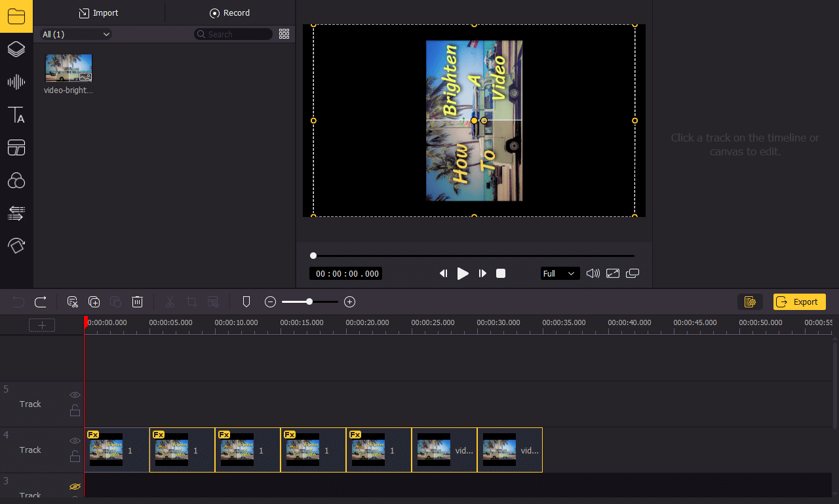Screen dimensions: 839x504
Task: Switch to the Import tab
Action: [98, 12]
